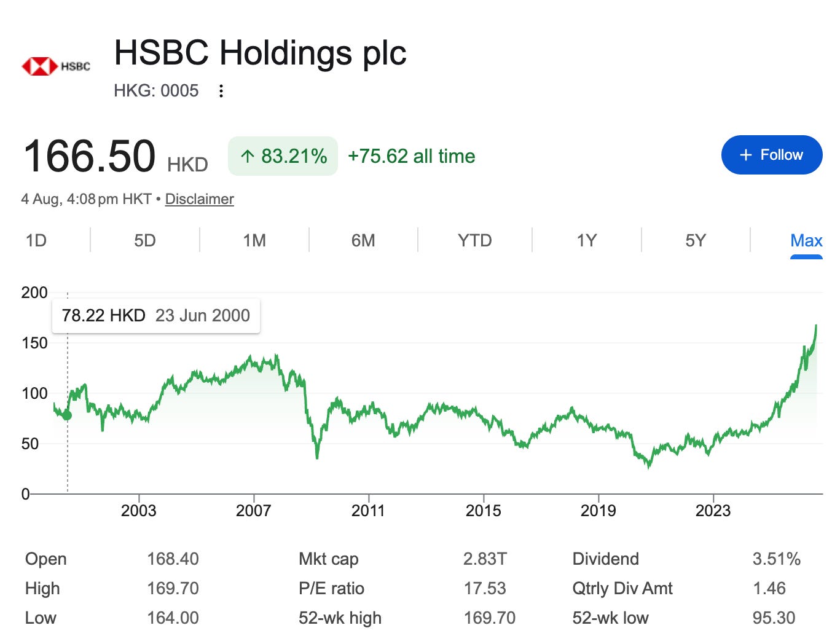This screenshot has width=832, height=644.
Task: Select the 5D time range tab
Action: [x=145, y=240]
